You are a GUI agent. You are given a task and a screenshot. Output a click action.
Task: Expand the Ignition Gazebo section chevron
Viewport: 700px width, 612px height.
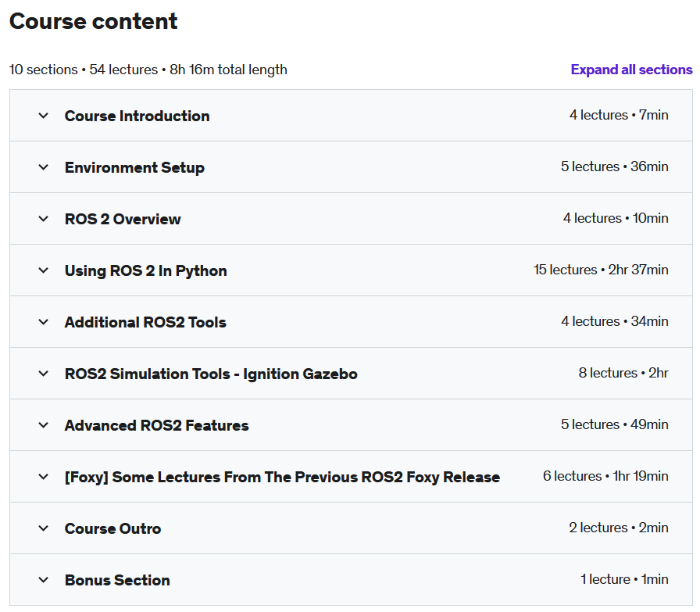click(43, 374)
